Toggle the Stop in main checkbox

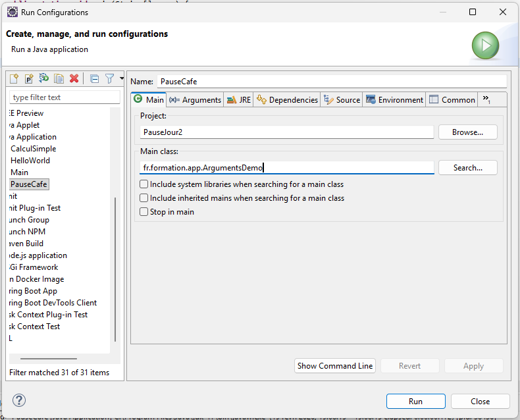(144, 212)
